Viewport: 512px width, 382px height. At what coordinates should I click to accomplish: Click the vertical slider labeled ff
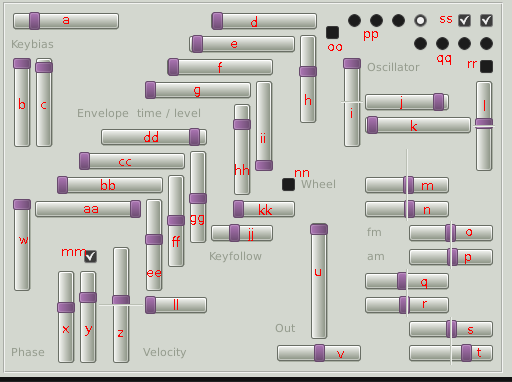pos(176,221)
